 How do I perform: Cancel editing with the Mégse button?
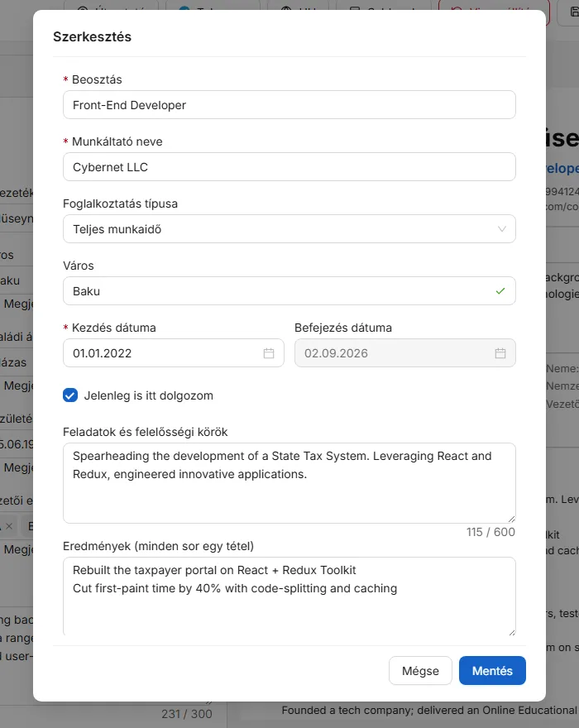point(420,670)
